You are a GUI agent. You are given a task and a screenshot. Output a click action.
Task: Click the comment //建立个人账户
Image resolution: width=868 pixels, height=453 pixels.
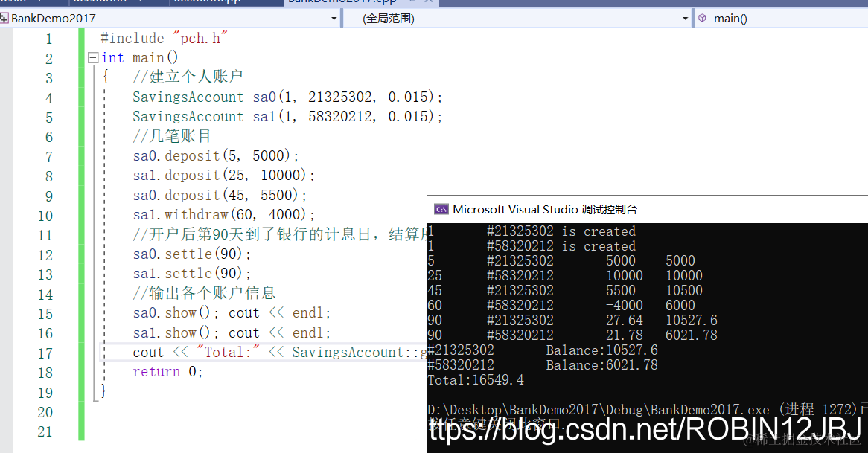coord(188,77)
